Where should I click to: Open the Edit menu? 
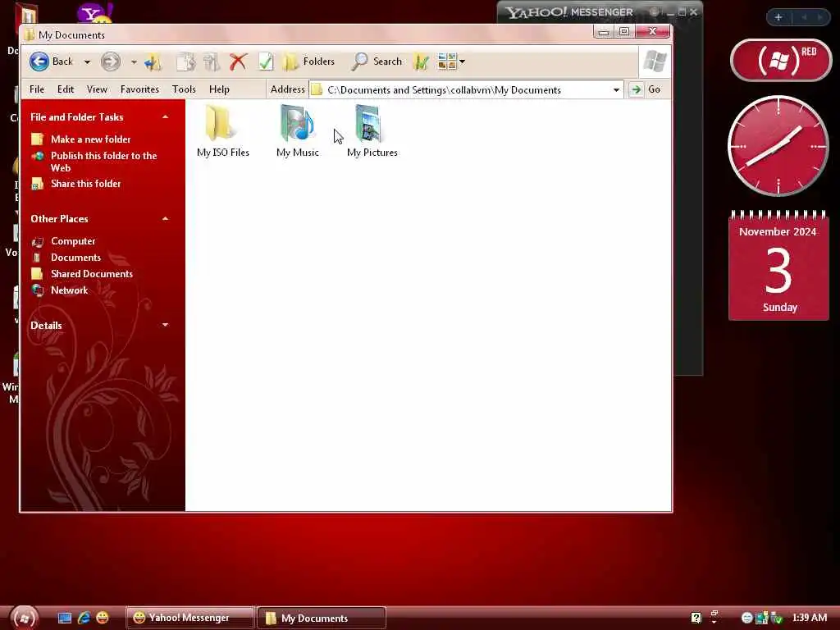66,89
